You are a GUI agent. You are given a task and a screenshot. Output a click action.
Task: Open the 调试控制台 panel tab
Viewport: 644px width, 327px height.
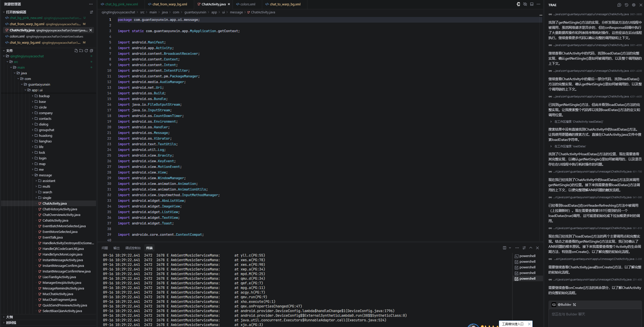tap(133, 248)
